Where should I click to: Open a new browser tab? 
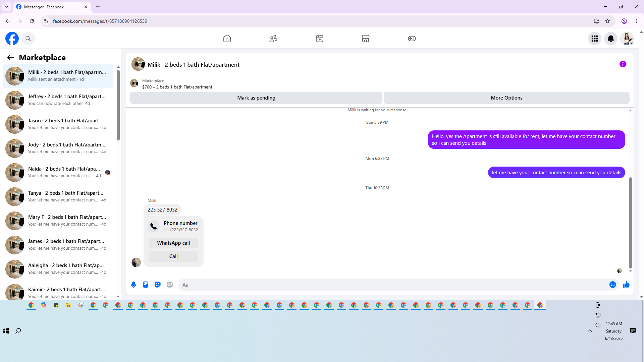98,7
